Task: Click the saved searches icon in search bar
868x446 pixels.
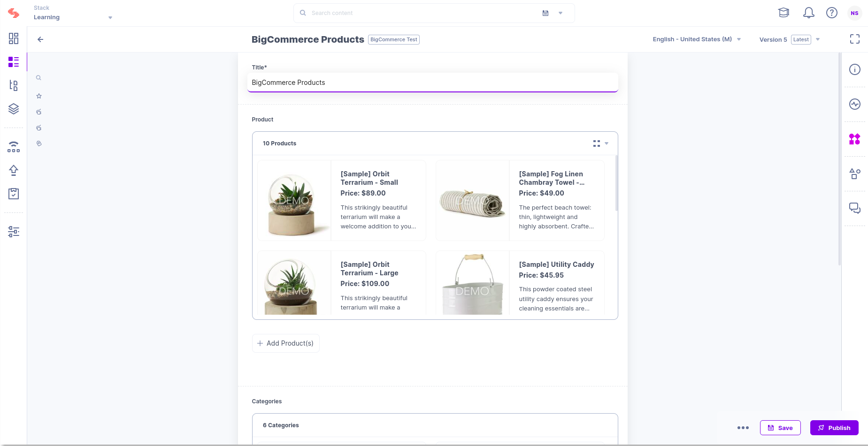Action: pos(545,13)
